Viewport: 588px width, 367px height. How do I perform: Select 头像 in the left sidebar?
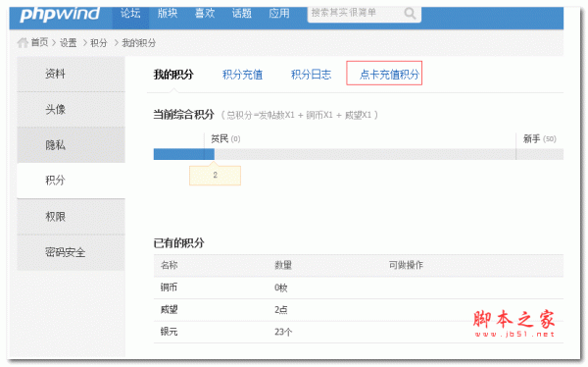tap(71, 109)
